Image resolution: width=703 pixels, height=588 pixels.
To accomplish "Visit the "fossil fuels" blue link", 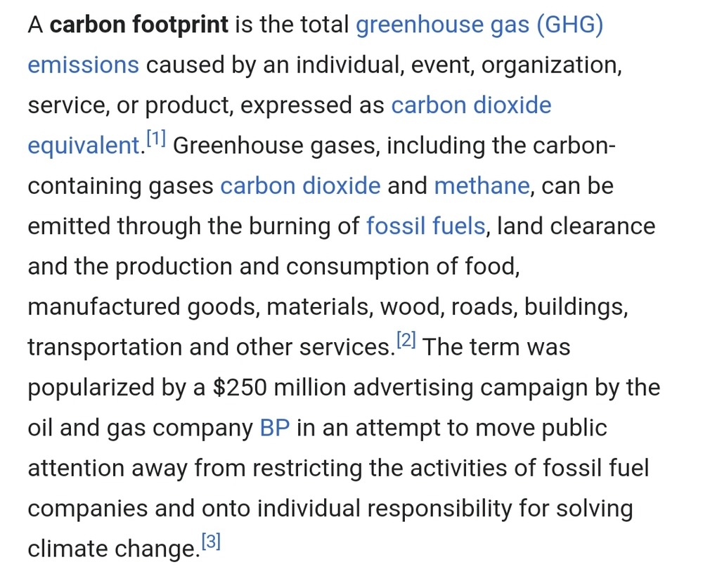I will 425,226.
